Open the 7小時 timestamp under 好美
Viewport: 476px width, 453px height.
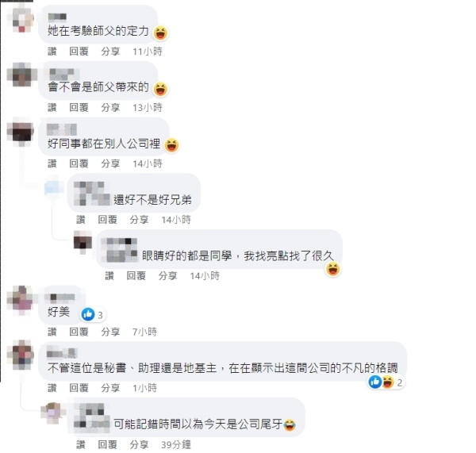pos(144,332)
